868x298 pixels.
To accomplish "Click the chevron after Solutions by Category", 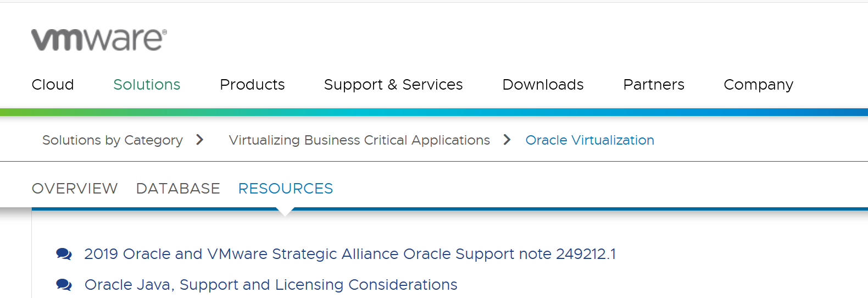I will pos(200,140).
